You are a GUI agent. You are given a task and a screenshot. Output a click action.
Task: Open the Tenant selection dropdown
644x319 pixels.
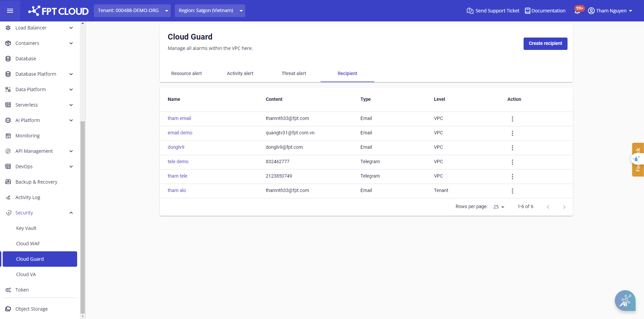[132, 11]
